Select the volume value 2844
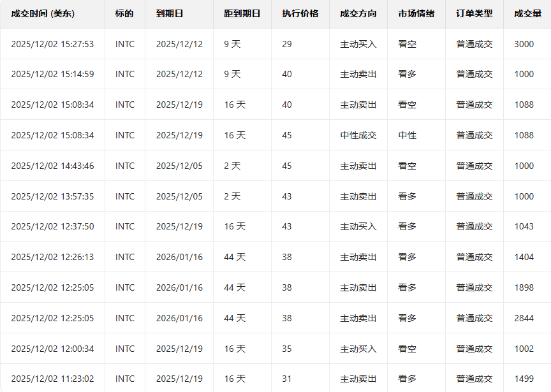551x392 pixels. coord(524,318)
